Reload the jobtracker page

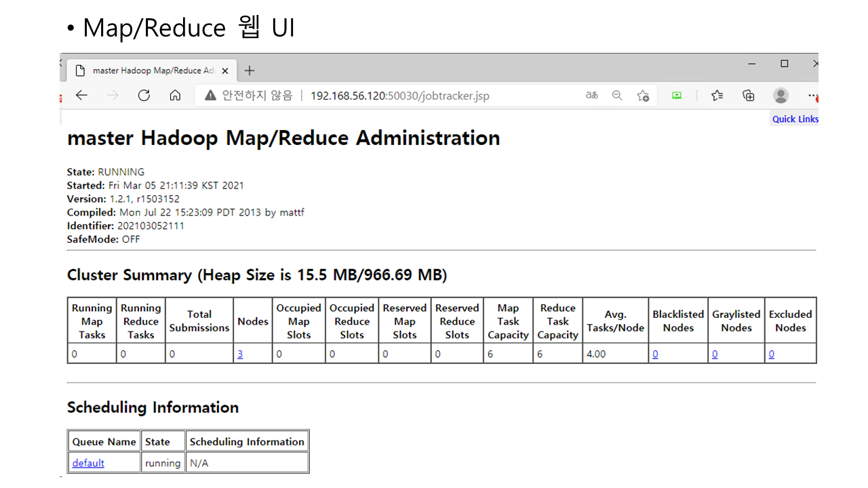144,96
